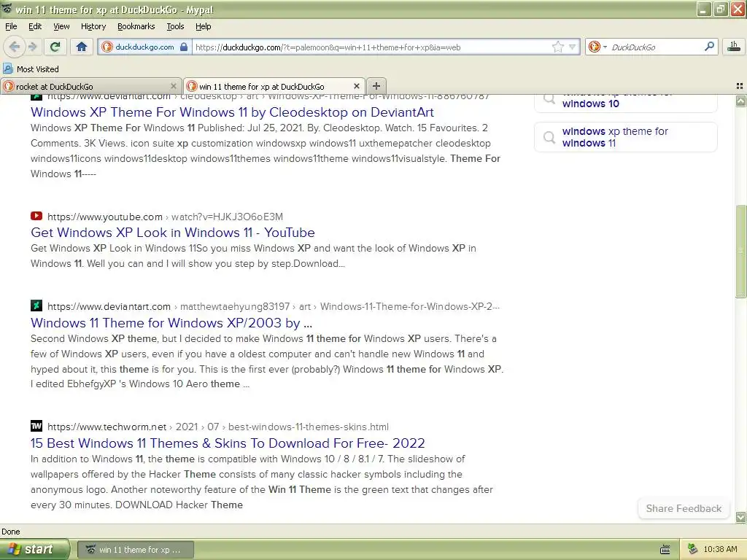
Task: Open the Windows Start button
Action: coord(35,550)
